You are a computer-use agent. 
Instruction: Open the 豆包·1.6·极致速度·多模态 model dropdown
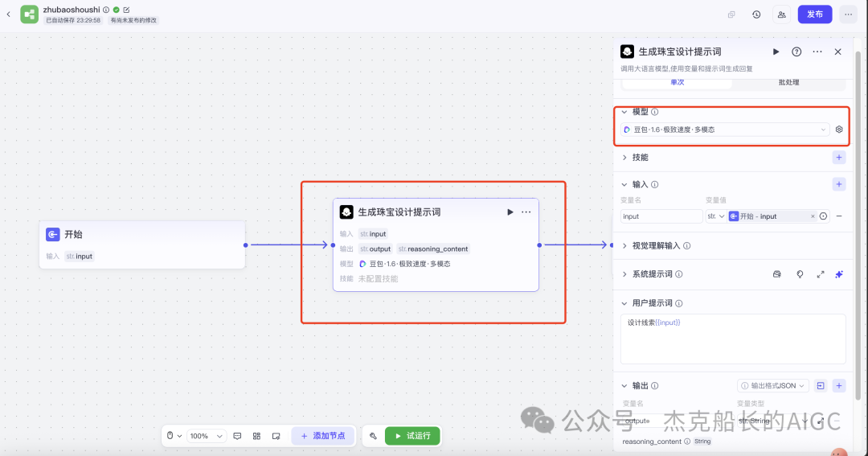pyautogui.click(x=725, y=129)
